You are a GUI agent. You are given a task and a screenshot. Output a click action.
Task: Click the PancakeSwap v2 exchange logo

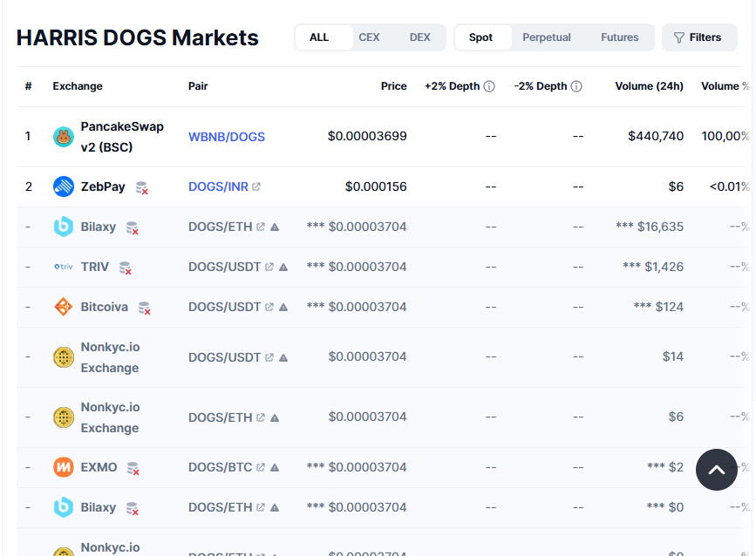coord(63,137)
